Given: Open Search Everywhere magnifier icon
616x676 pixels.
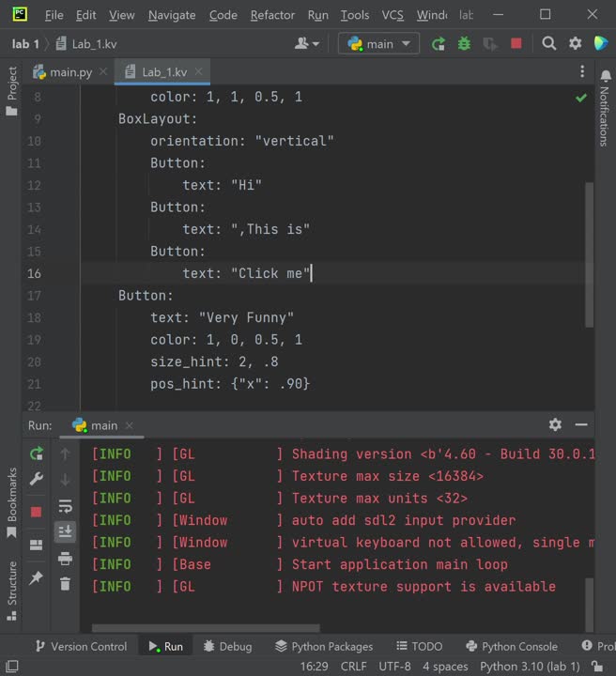Looking at the screenshot, I should click(549, 44).
